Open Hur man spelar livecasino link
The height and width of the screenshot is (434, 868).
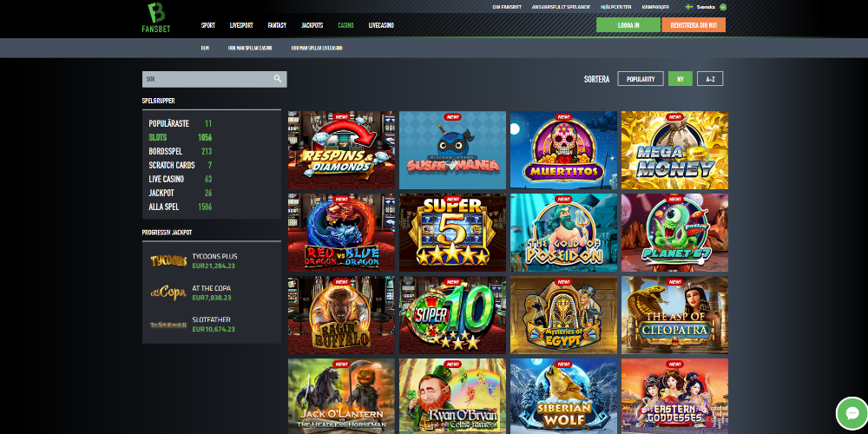317,48
